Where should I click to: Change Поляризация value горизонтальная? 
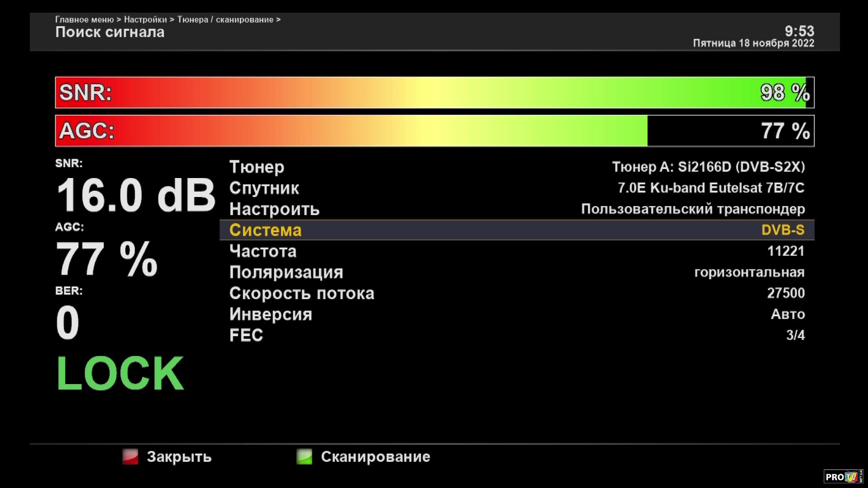(749, 272)
